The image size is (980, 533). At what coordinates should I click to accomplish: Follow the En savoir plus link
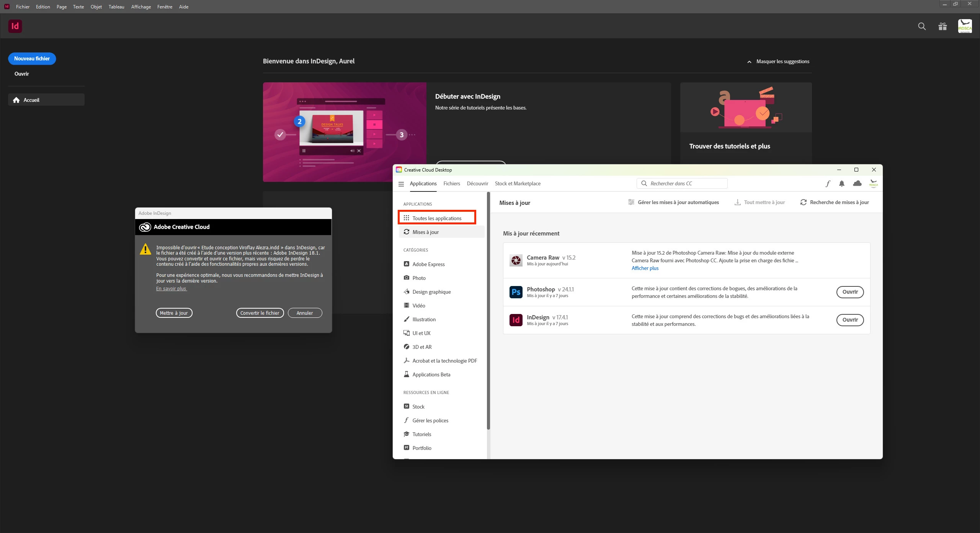(171, 289)
